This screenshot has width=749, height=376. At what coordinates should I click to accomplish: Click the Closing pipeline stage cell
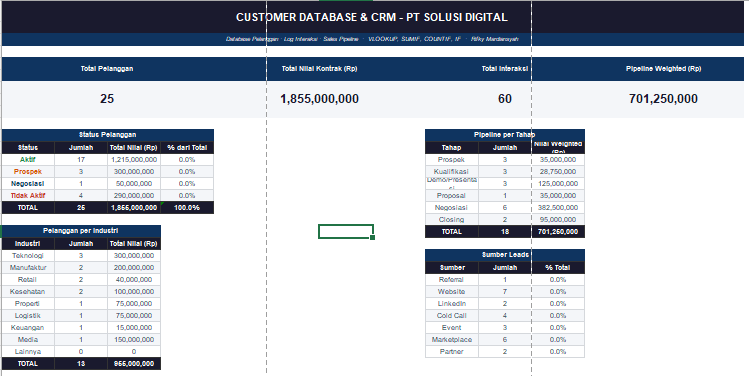click(x=451, y=220)
